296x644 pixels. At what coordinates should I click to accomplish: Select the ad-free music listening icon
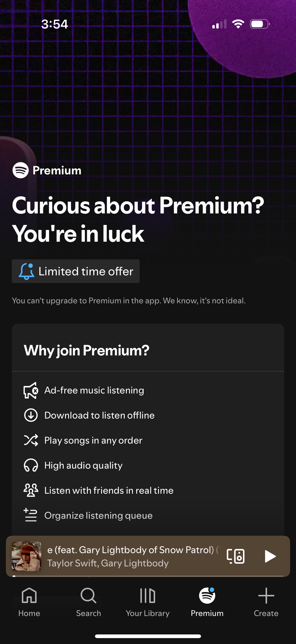click(x=30, y=390)
